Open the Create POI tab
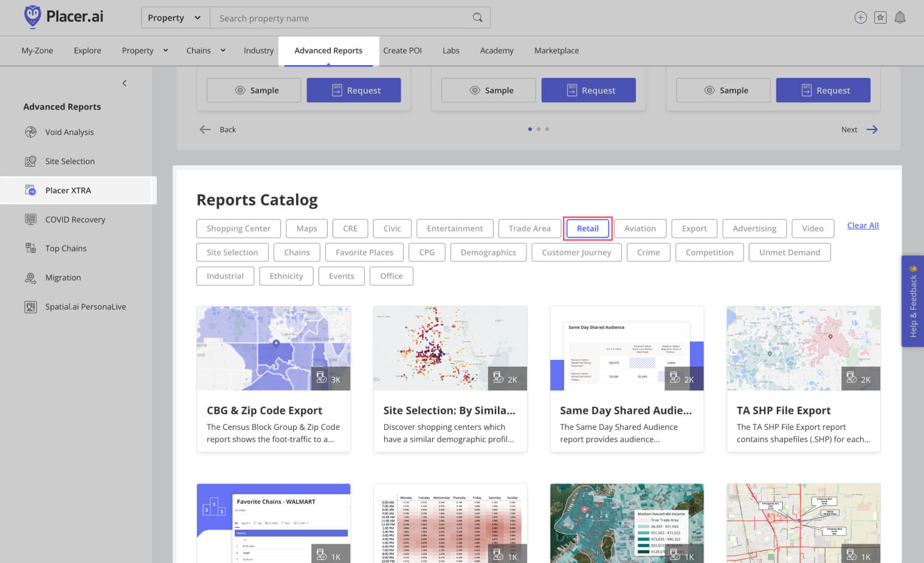This screenshot has width=924, height=563. point(402,50)
